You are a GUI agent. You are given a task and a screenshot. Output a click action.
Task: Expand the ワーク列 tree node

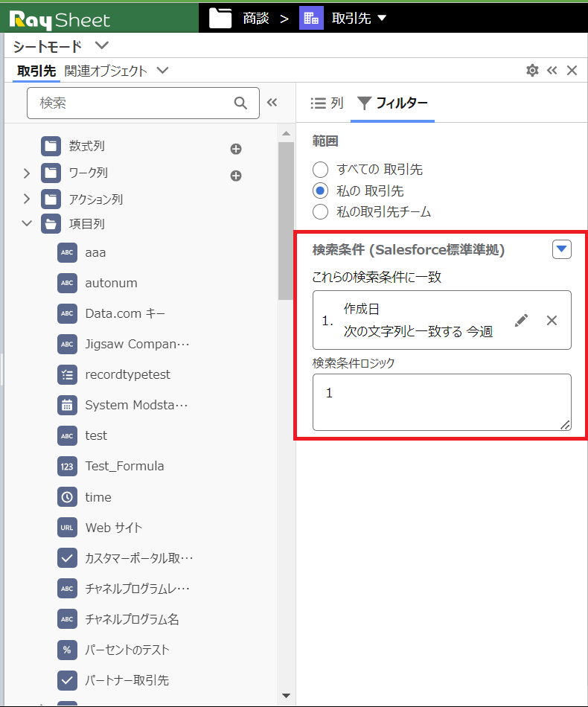[27, 173]
